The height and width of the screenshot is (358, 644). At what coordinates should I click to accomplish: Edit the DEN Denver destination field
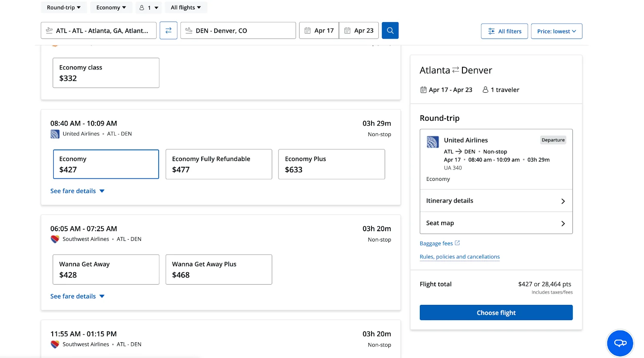pos(238,31)
